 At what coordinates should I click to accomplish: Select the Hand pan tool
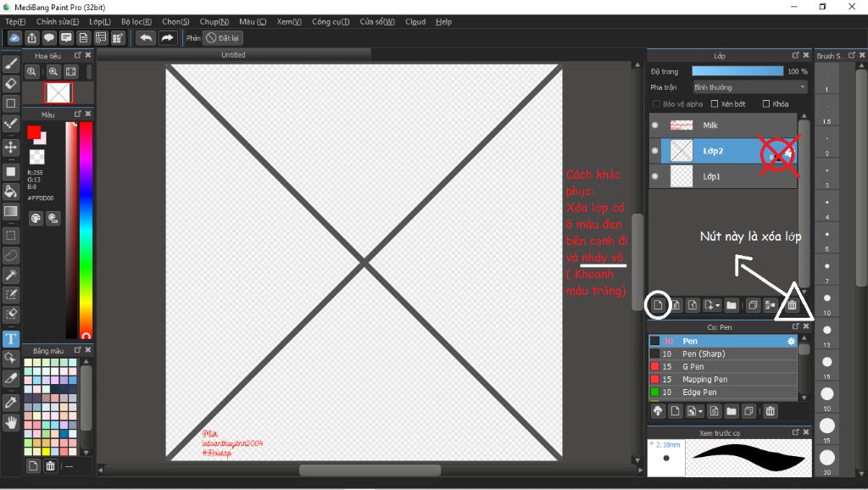(x=10, y=422)
